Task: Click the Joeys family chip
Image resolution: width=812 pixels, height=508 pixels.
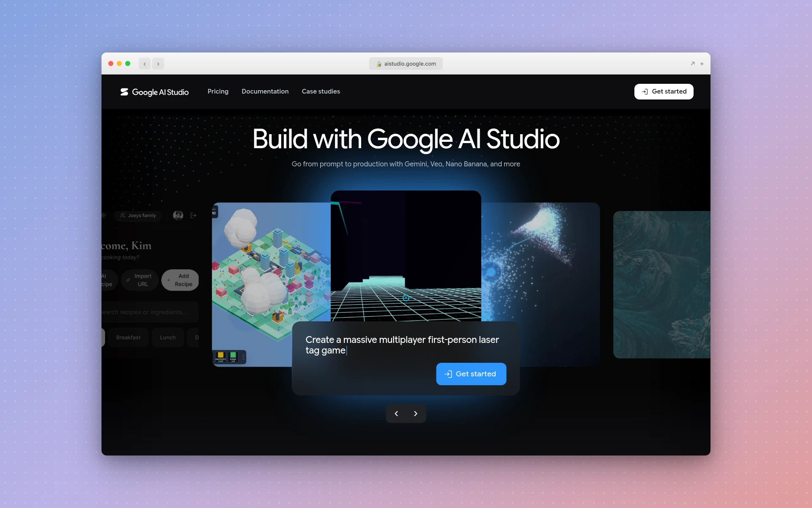Action: [138, 215]
